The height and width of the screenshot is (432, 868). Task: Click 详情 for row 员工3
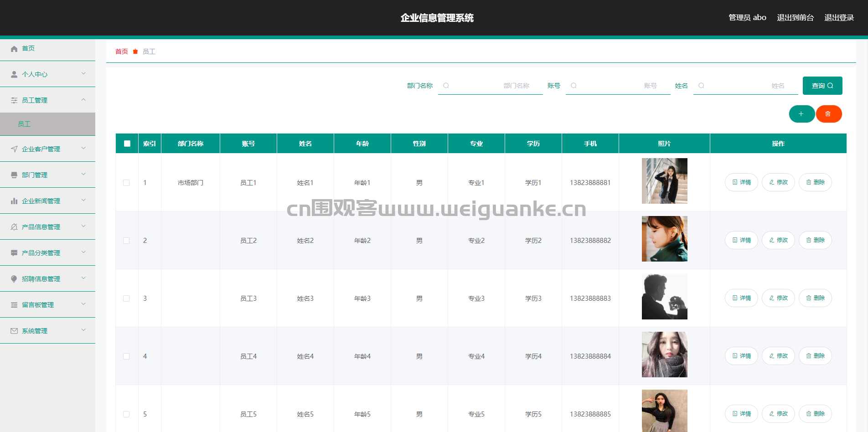click(741, 298)
